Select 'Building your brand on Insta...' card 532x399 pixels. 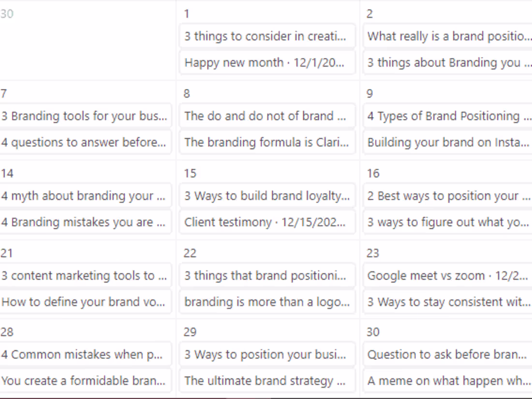[448, 142]
